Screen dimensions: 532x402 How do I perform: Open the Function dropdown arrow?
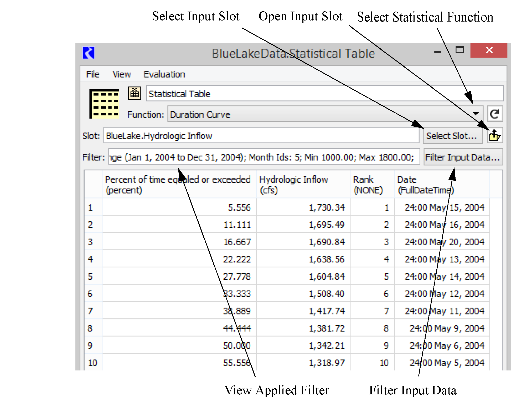(x=476, y=114)
